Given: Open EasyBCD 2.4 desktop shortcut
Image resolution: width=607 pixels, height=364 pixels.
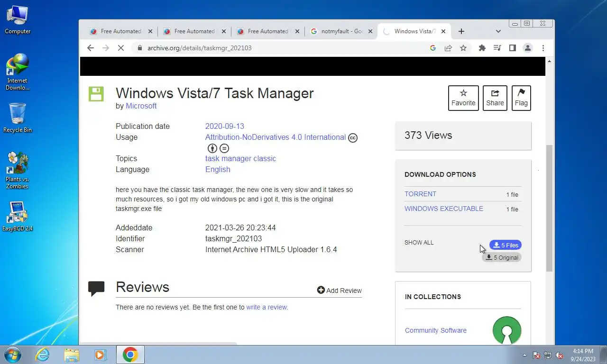Looking at the screenshot, I should (18, 217).
